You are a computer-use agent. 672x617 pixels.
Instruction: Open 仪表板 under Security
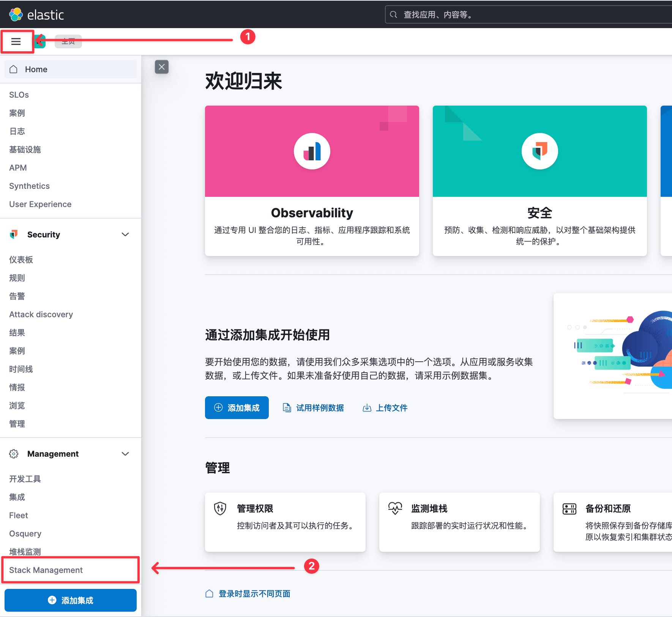point(21,260)
